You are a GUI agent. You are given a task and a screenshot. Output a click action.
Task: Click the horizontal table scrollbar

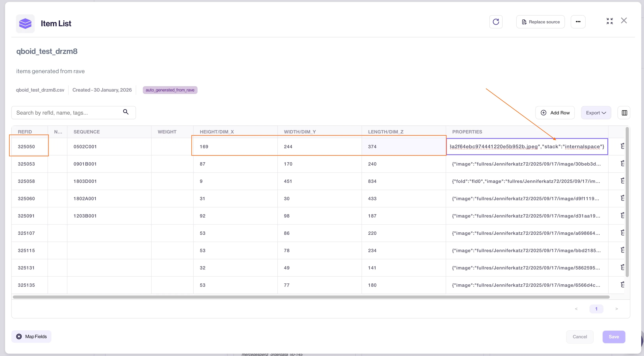tap(311, 297)
